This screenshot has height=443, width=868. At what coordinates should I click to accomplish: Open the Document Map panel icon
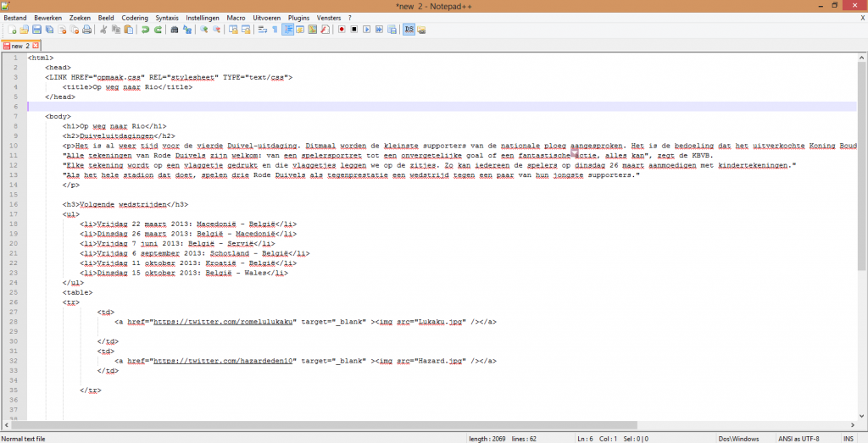coord(313,30)
